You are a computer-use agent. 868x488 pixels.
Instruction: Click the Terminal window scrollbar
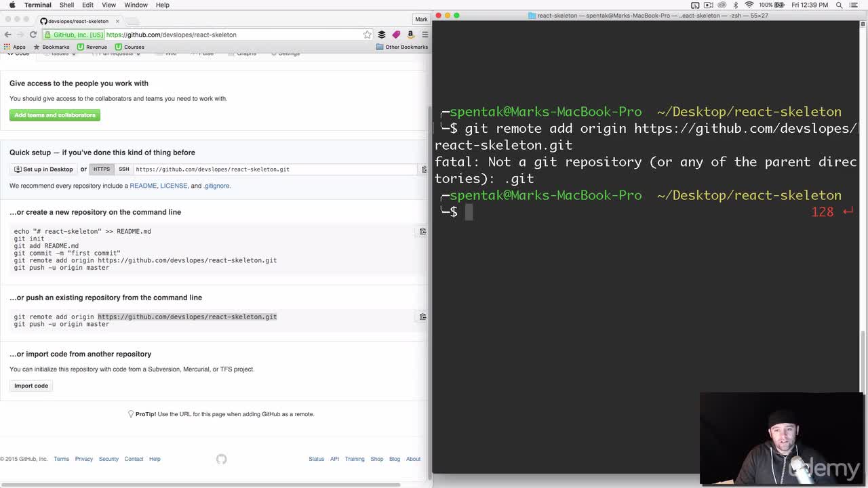click(863, 361)
